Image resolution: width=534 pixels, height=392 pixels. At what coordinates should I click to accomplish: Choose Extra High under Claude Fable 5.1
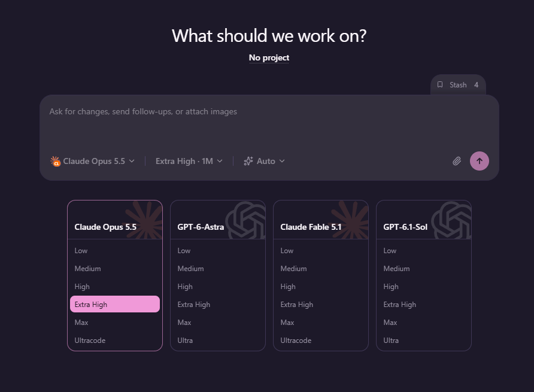point(321,305)
